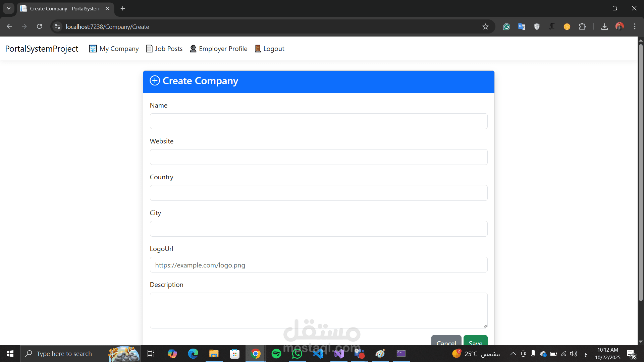Open Chrome downloads icon
The height and width of the screenshot is (362, 644).
pyautogui.click(x=604, y=26)
